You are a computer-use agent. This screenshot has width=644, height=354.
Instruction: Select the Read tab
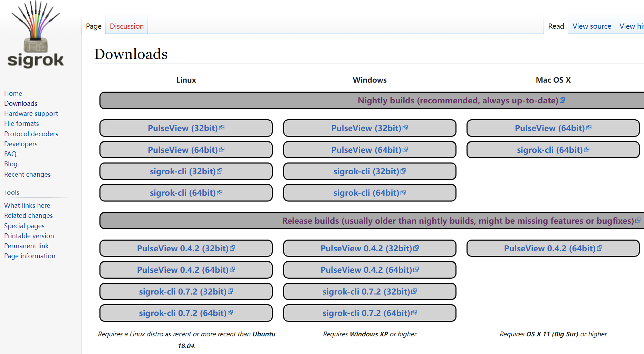pos(556,26)
